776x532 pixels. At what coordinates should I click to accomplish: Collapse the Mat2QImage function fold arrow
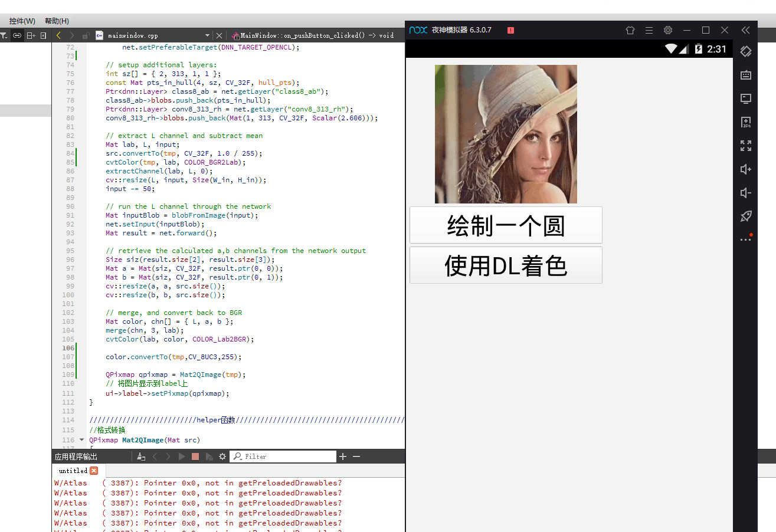pyautogui.click(x=81, y=439)
